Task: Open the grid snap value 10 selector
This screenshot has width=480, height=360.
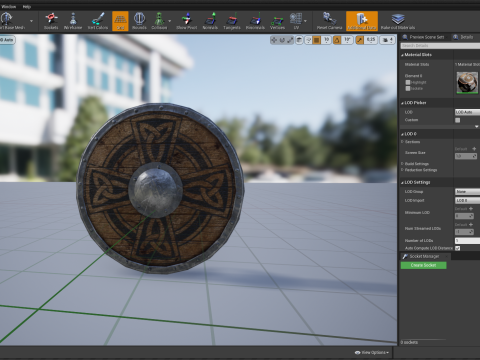Action: (326, 40)
